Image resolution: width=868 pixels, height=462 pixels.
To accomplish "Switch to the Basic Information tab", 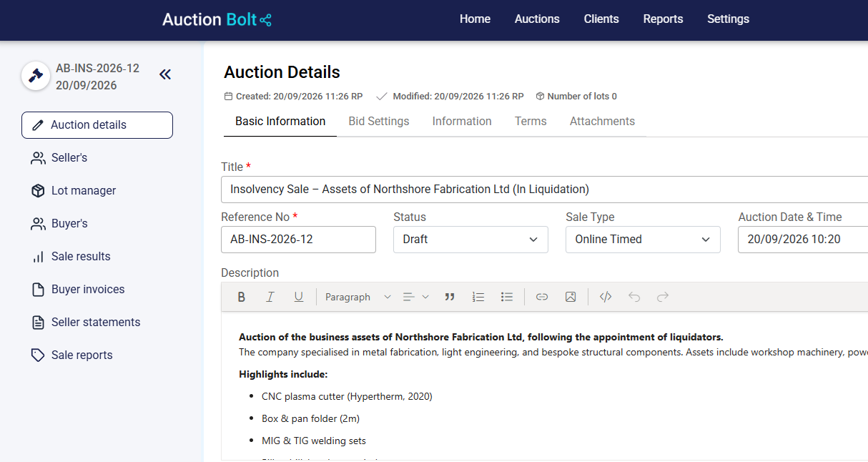I will tap(280, 122).
